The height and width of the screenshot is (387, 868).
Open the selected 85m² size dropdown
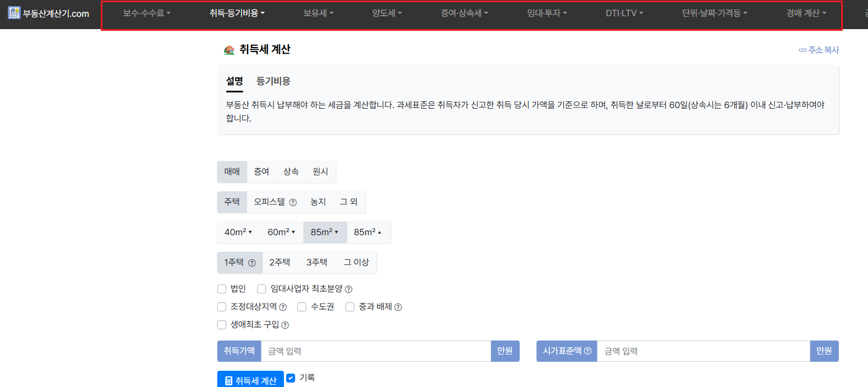[x=325, y=232]
